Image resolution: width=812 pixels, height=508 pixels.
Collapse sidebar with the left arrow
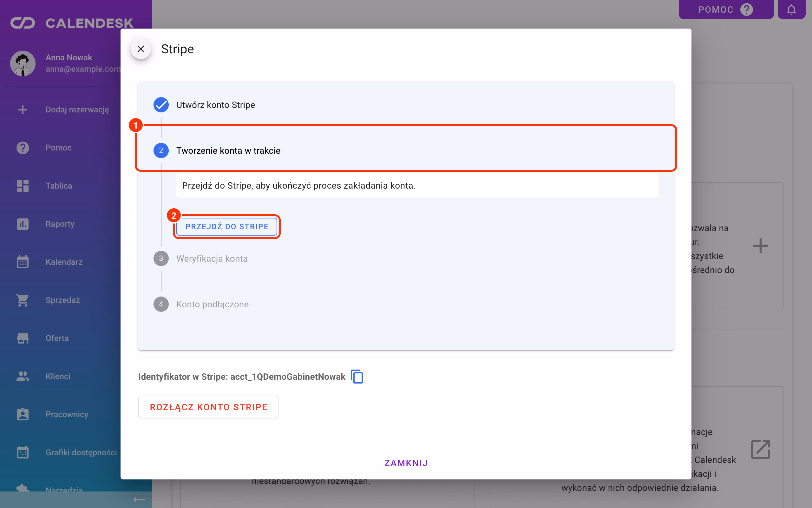[x=139, y=500]
